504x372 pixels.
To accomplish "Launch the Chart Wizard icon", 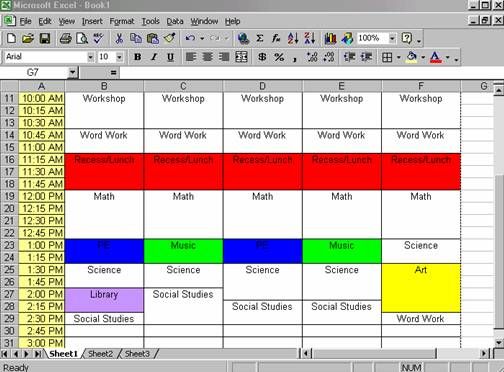I will coord(330,38).
